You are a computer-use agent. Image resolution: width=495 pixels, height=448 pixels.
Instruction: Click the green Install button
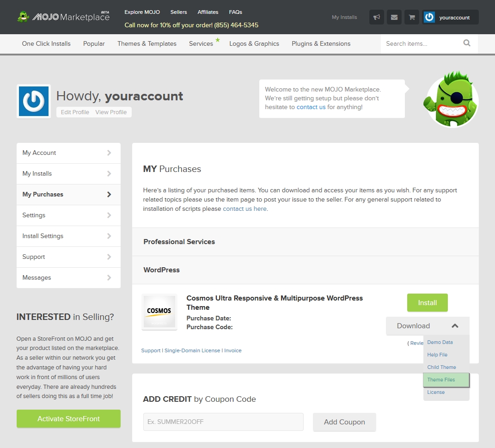point(427,303)
